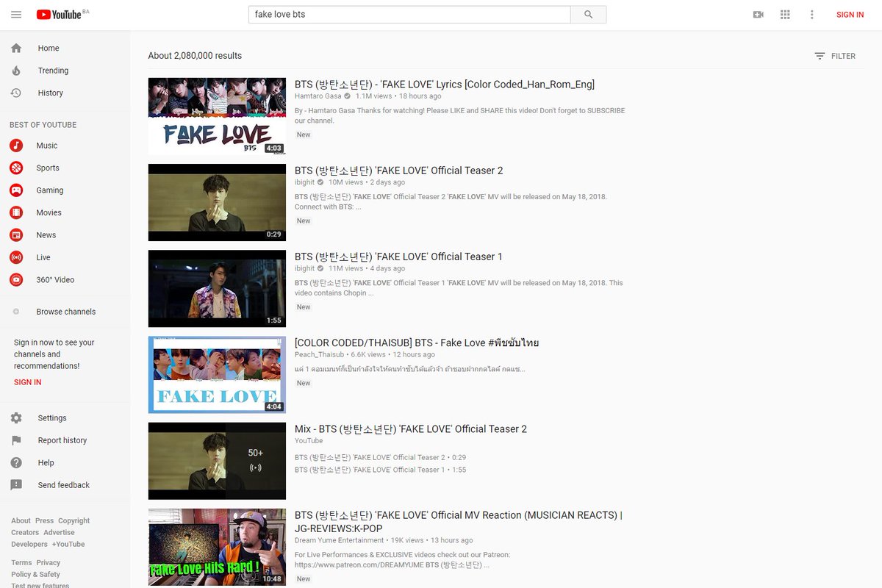Open title 'FAKE LOVE' Official Teaser 1
This screenshot has height=588, width=882.
pyautogui.click(x=399, y=257)
